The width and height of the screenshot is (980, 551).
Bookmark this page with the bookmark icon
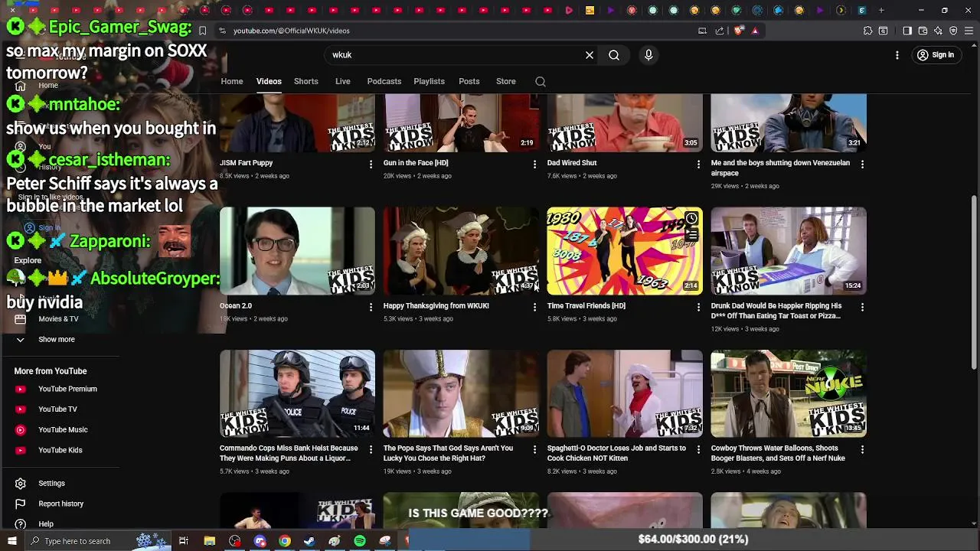click(202, 31)
